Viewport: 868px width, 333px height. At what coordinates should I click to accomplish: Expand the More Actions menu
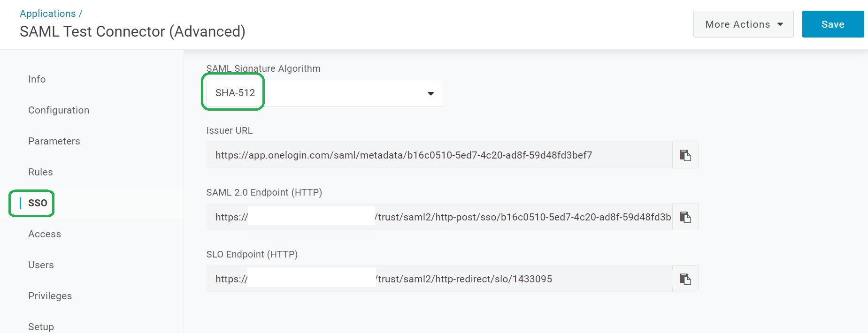743,24
